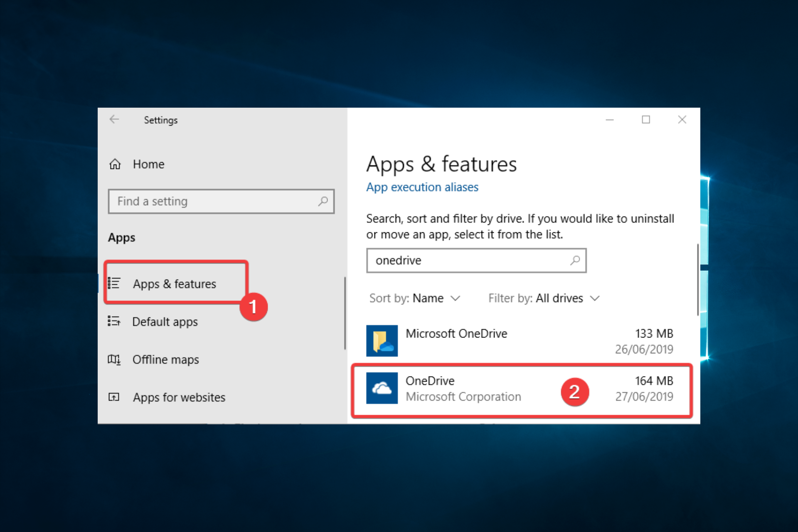Click the house icon beside Home
The width and height of the screenshot is (798, 532).
pyautogui.click(x=115, y=164)
